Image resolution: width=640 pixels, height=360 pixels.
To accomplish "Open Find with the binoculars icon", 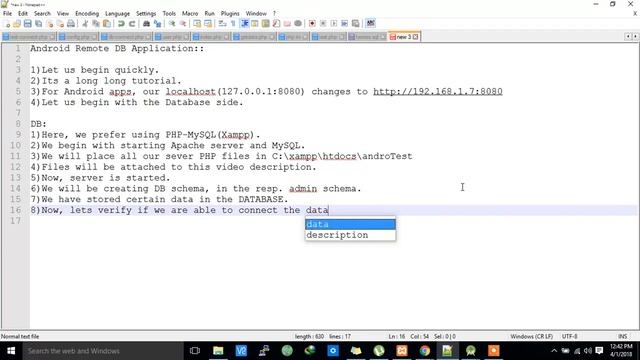I will (147, 24).
